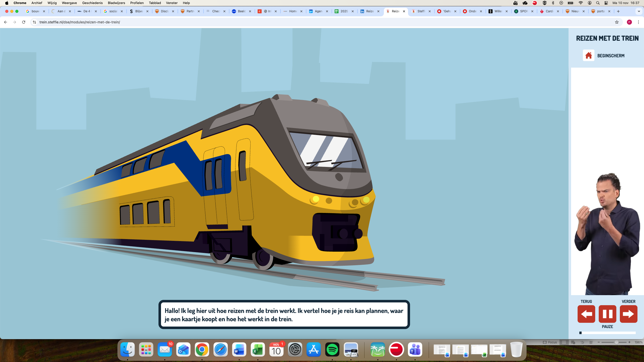Toggle the Bluetooth menu bar icon
Image resolution: width=644 pixels, height=362 pixels.
click(553, 3)
